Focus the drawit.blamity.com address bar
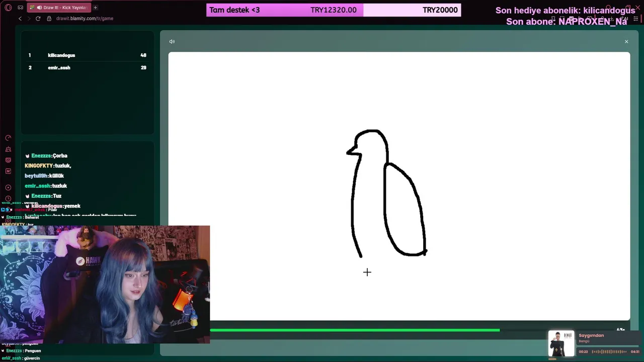Screen dimensions: 644x362 pos(85,19)
